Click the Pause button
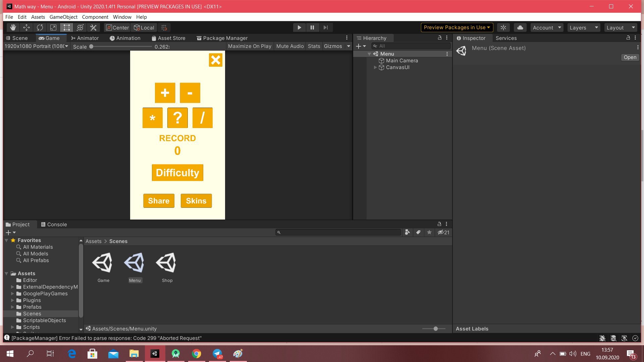 pyautogui.click(x=312, y=27)
